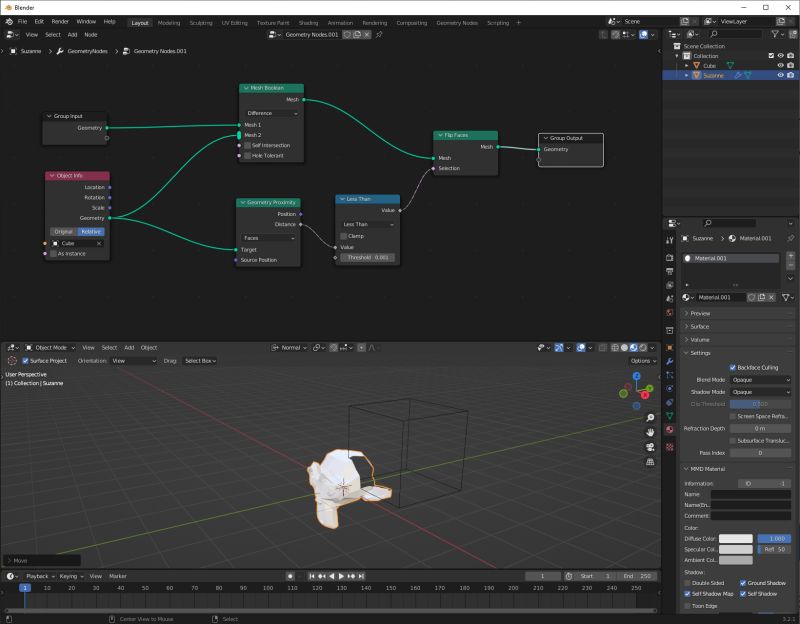This screenshot has height=624, width=800.
Task: Expand the Preview panel in material properties
Action: 700,313
